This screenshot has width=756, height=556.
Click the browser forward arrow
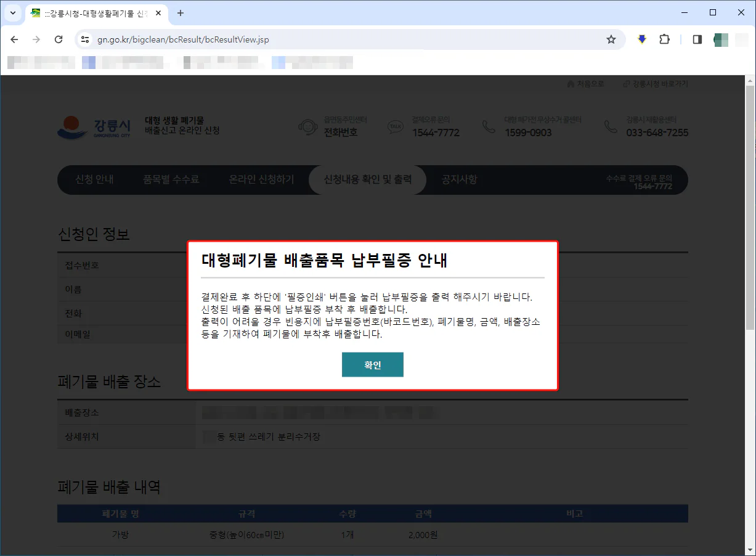36,39
